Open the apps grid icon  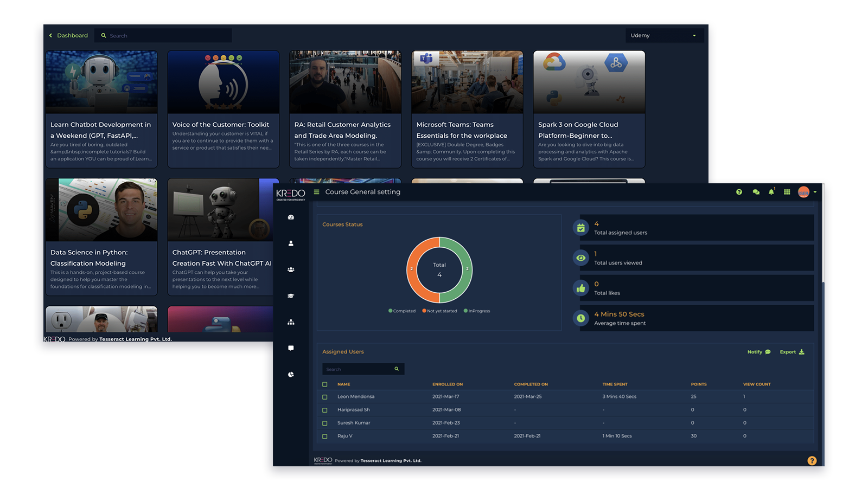[787, 192]
